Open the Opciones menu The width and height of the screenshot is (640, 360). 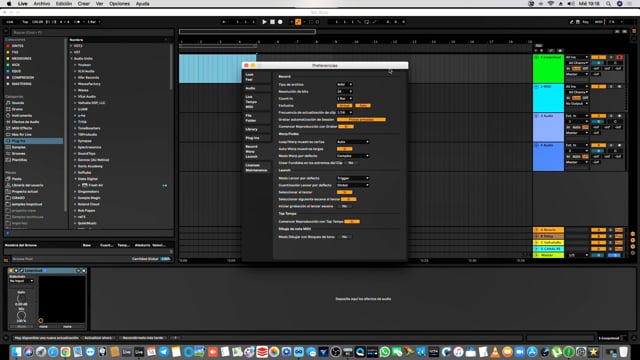(119, 4)
